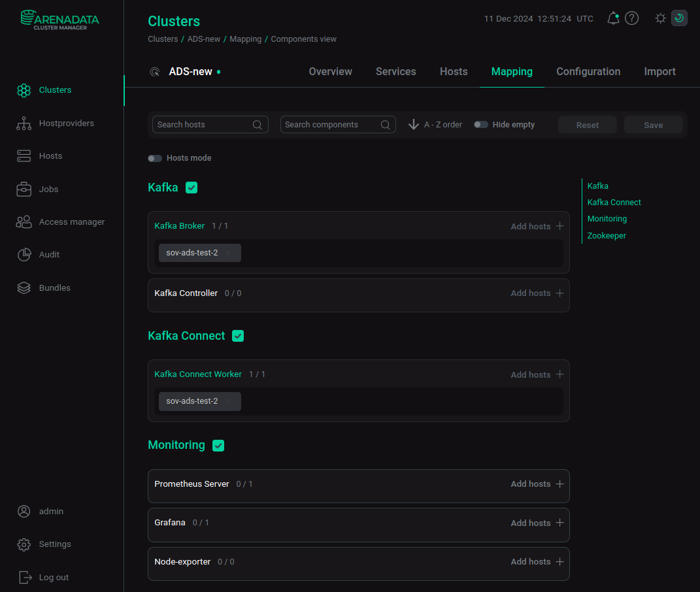Focus the Search hosts field
The height and width of the screenshot is (592, 700).
(210, 125)
